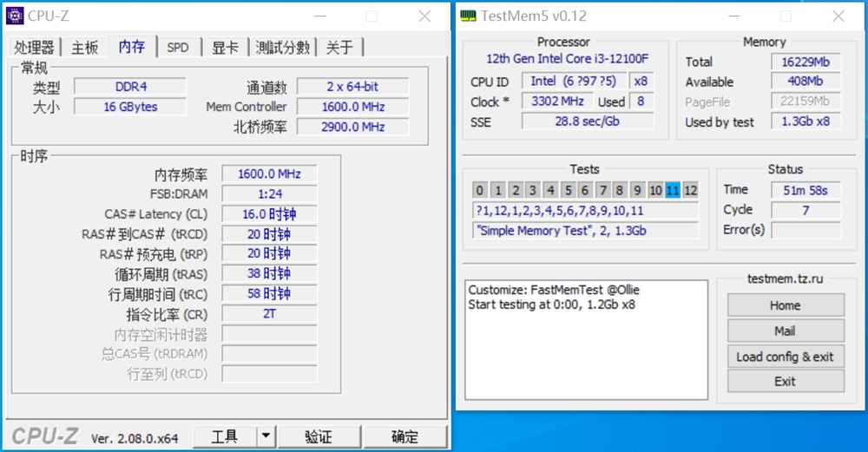868x452 pixels.
Task: Click the CPU-Z app icon in title bar
Action: click(15, 16)
